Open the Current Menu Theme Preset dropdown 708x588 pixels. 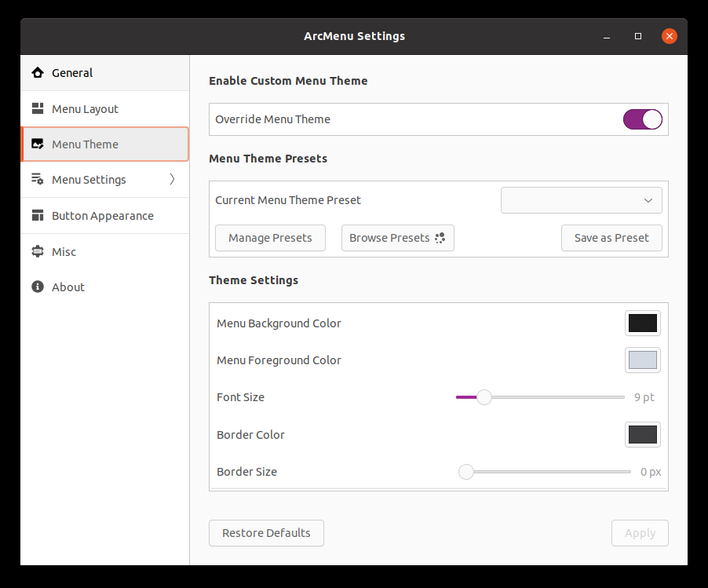pyautogui.click(x=581, y=200)
